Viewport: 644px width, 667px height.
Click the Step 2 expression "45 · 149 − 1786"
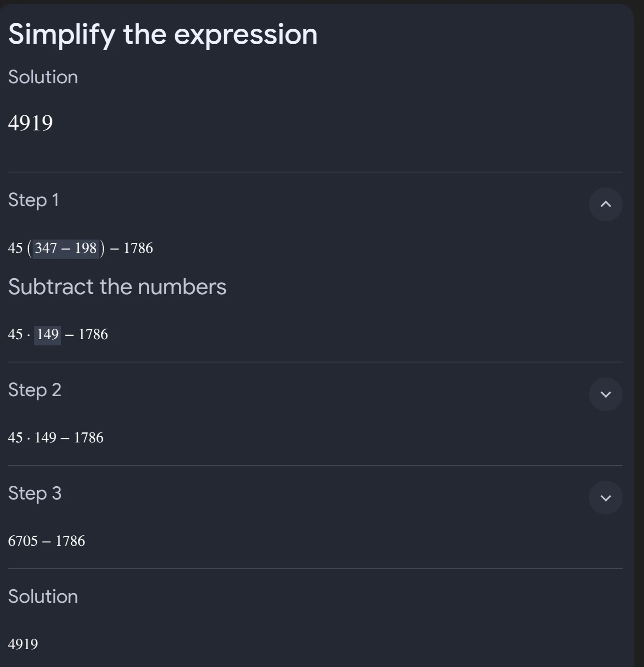pos(55,438)
